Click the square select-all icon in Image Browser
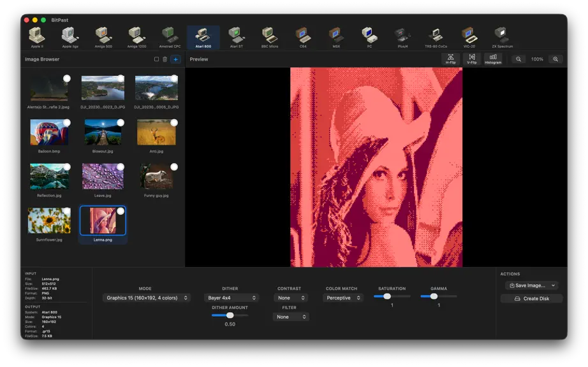The width and height of the screenshot is (588, 367). (156, 59)
